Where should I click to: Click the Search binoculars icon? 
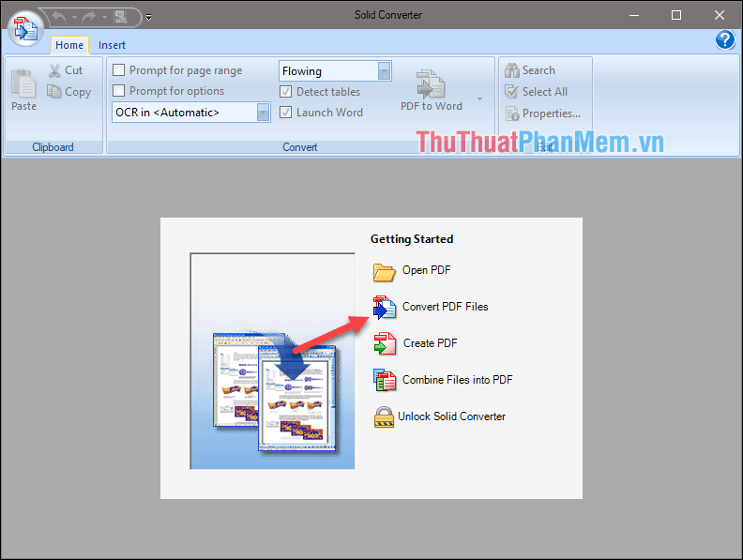(512, 70)
